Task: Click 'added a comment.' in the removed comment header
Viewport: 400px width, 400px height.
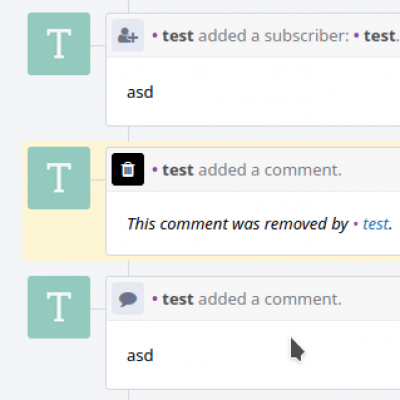Action: pyautogui.click(x=270, y=170)
